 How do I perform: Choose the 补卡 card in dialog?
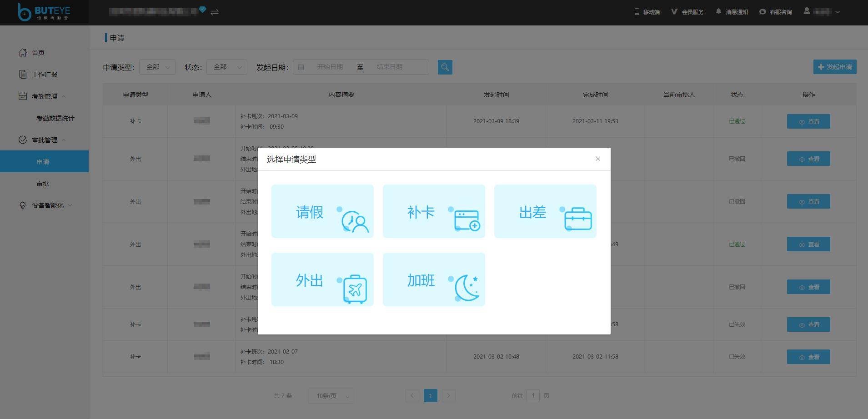pyautogui.click(x=434, y=211)
